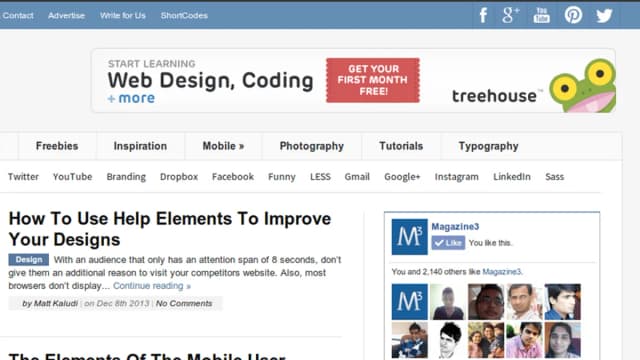Open the Twitter bird icon

point(604,16)
